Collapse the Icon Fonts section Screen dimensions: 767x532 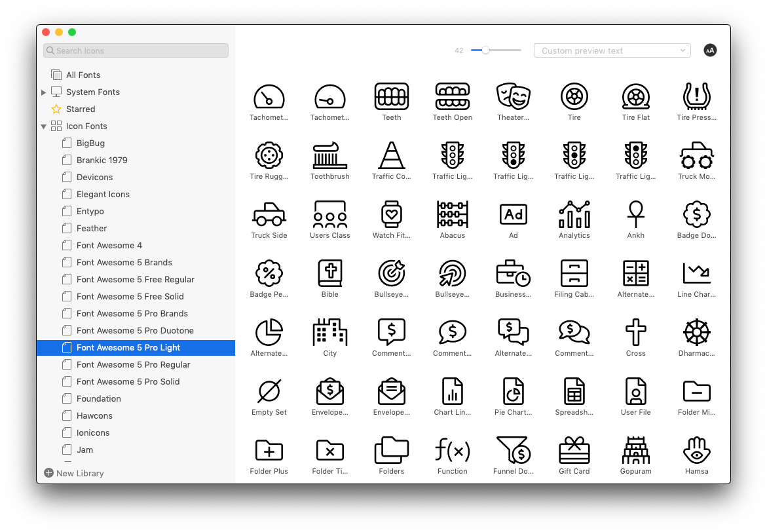(43, 126)
